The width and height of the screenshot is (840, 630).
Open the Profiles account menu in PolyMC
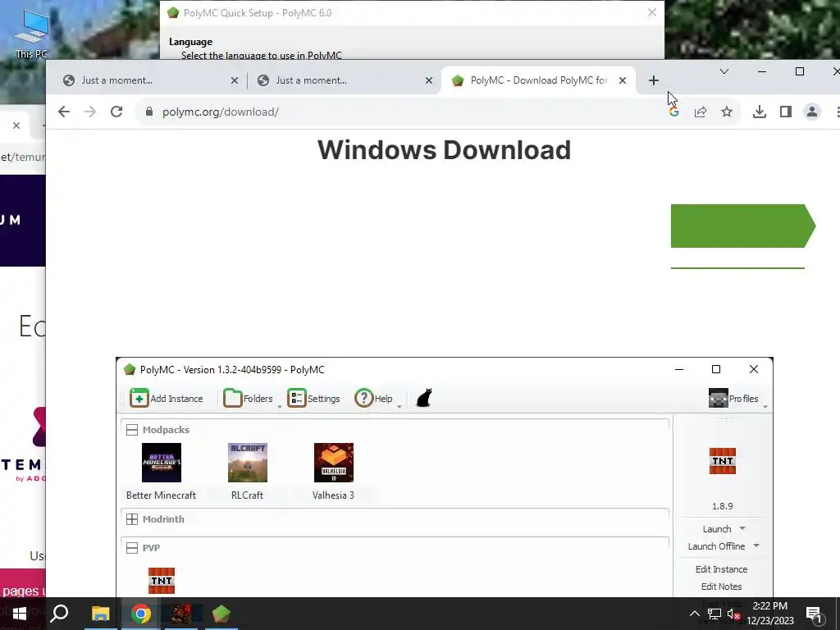click(x=733, y=398)
